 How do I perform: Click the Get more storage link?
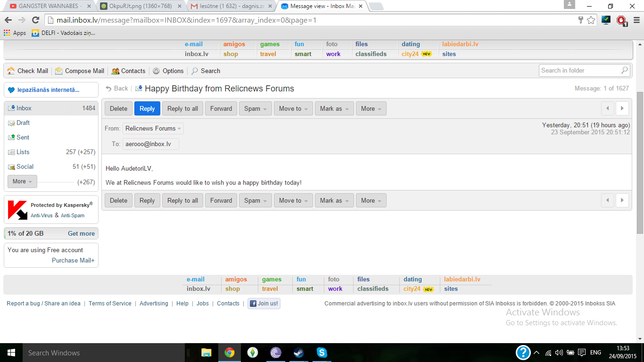pyautogui.click(x=81, y=233)
